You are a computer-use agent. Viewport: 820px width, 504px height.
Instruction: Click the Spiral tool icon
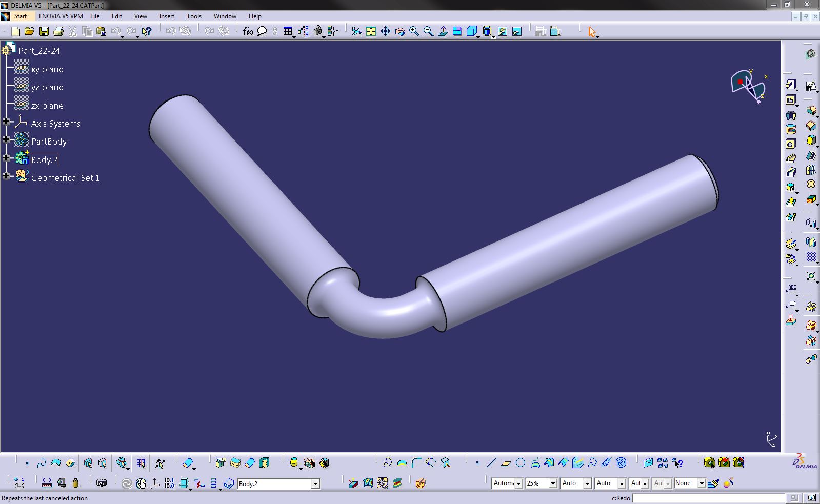pos(621,463)
